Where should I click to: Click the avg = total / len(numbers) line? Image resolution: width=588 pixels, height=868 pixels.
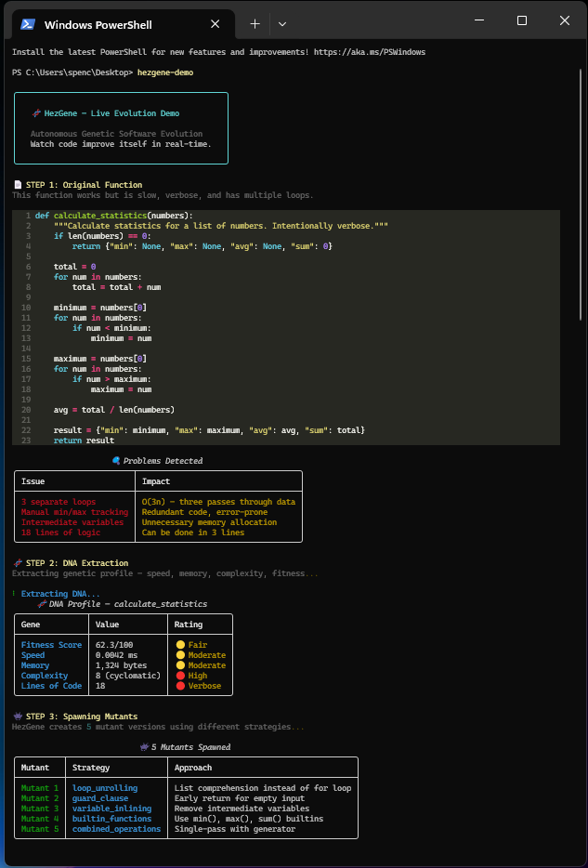tap(114, 410)
